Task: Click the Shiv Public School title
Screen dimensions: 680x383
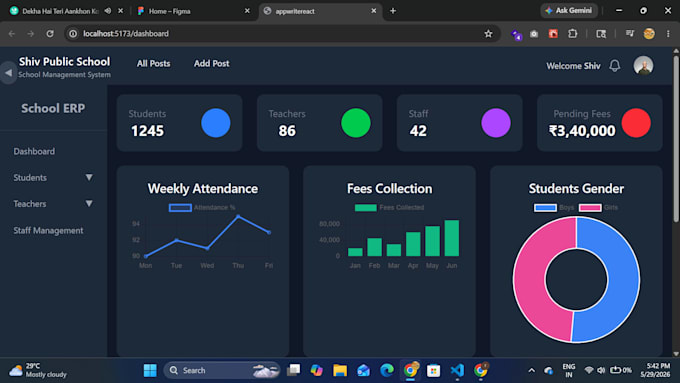Action: pyautogui.click(x=64, y=62)
